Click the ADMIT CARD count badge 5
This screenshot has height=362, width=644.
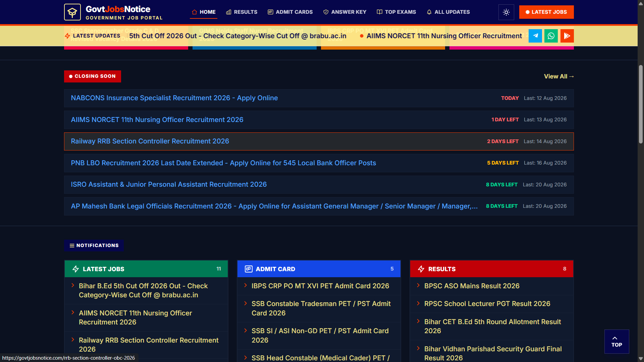point(392,269)
